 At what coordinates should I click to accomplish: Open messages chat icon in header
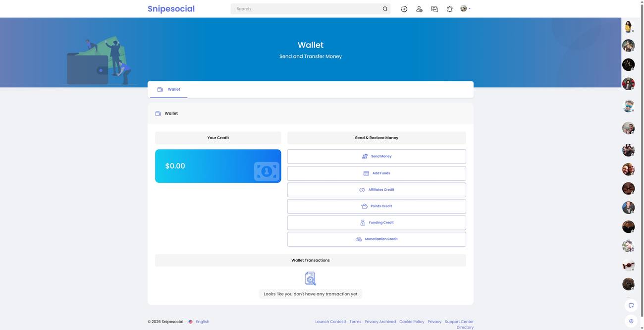(434, 9)
